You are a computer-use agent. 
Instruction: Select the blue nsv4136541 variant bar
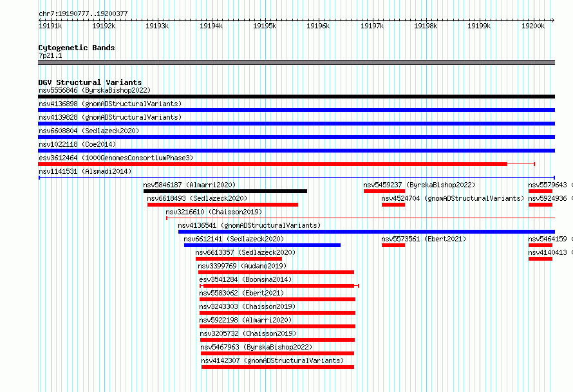(366, 232)
